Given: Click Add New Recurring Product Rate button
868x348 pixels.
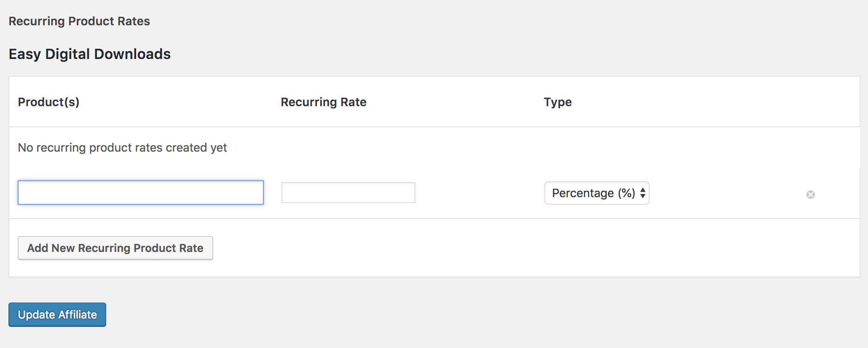Looking at the screenshot, I should point(115,248).
